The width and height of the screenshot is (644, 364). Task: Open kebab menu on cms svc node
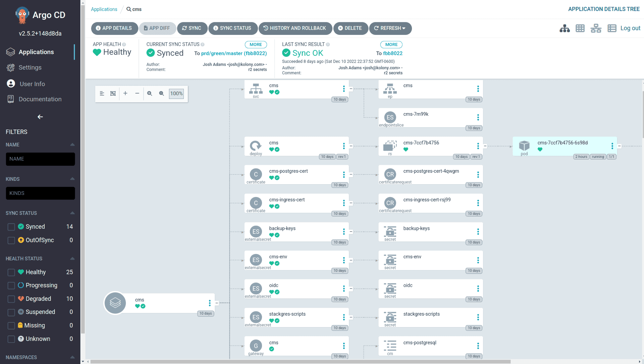344,89
